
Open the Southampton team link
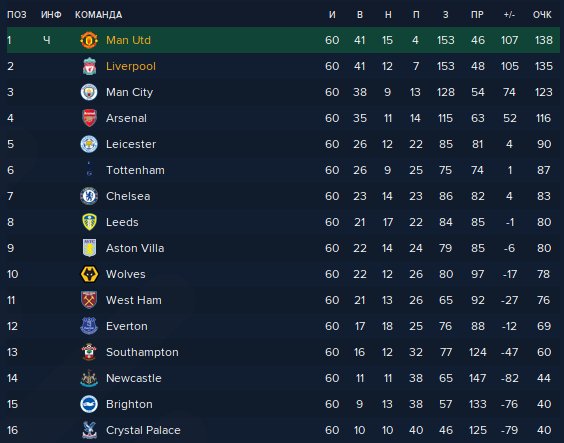142,352
